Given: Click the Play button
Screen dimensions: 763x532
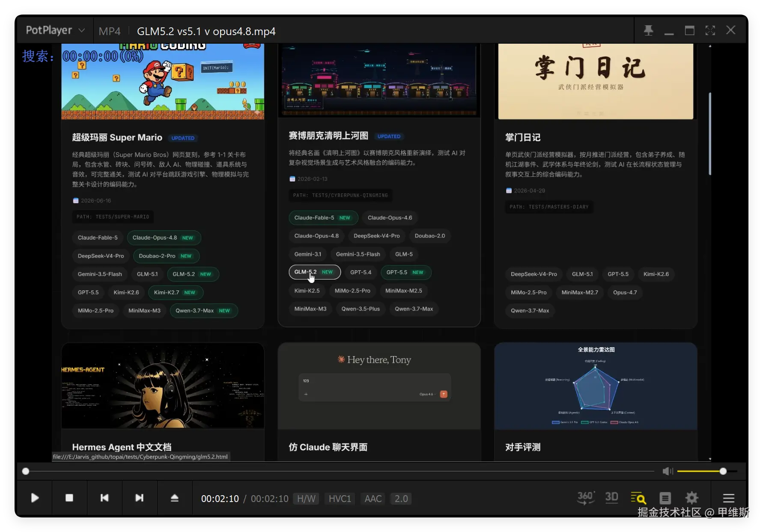Looking at the screenshot, I should (x=35, y=498).
